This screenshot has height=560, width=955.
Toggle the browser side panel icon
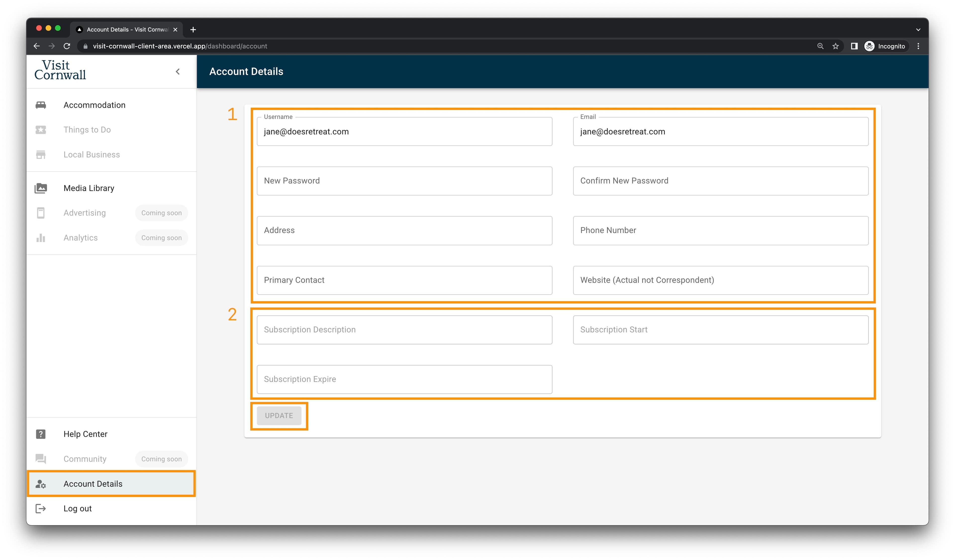(854, 46)
